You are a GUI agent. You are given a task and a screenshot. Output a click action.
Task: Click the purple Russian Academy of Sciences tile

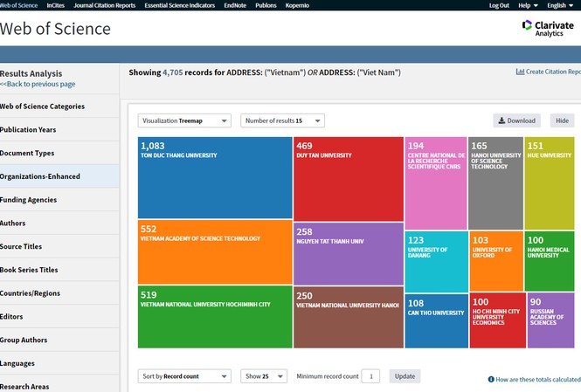point(551,320)
